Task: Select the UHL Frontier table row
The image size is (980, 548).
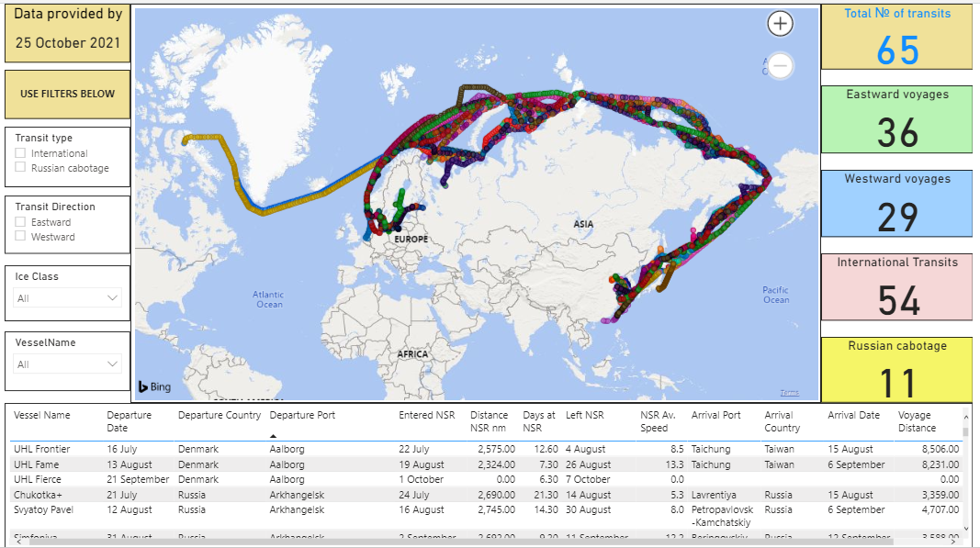Action: (41, 449)
